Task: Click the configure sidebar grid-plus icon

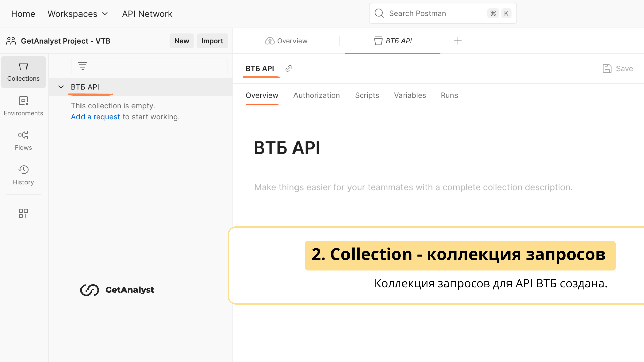Action: click(23, 214)
